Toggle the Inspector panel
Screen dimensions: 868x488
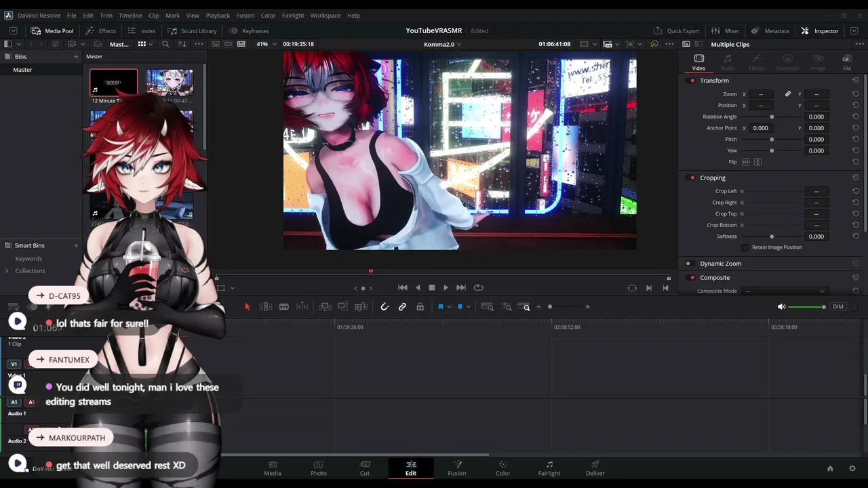coord(819,30)
